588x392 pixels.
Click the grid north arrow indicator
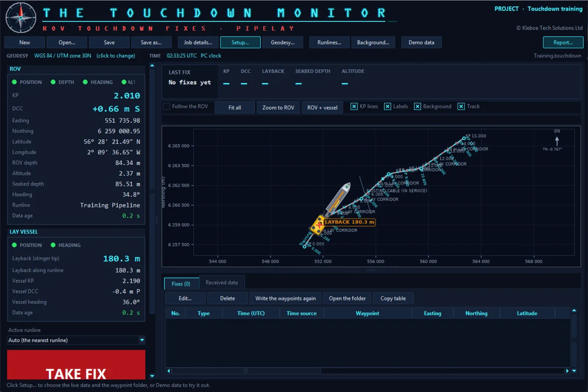(x=557, y=141)
